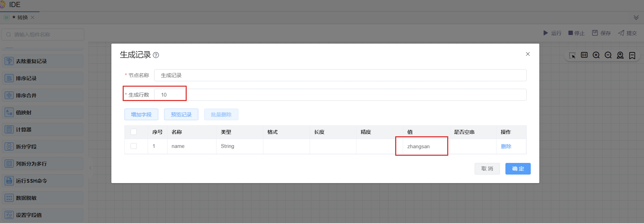This screenshot has width=644, height=223.
Task: Click the 运行 play icon
Action: [546, 33]
